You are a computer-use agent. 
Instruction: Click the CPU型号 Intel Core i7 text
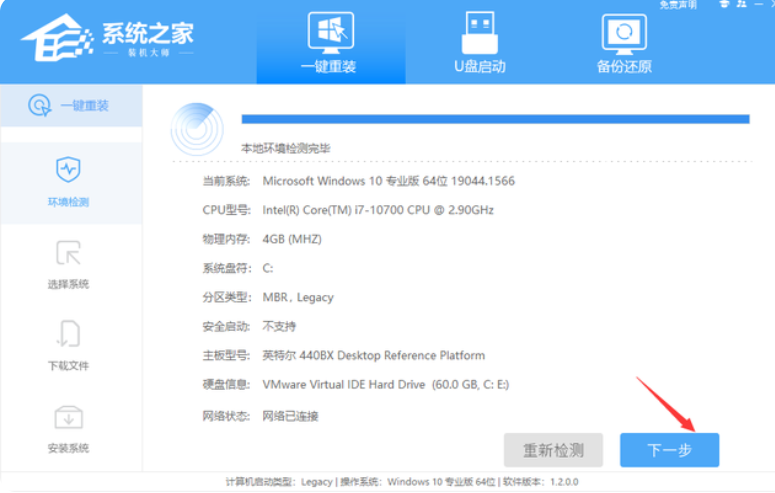click(x=378, y=210)
